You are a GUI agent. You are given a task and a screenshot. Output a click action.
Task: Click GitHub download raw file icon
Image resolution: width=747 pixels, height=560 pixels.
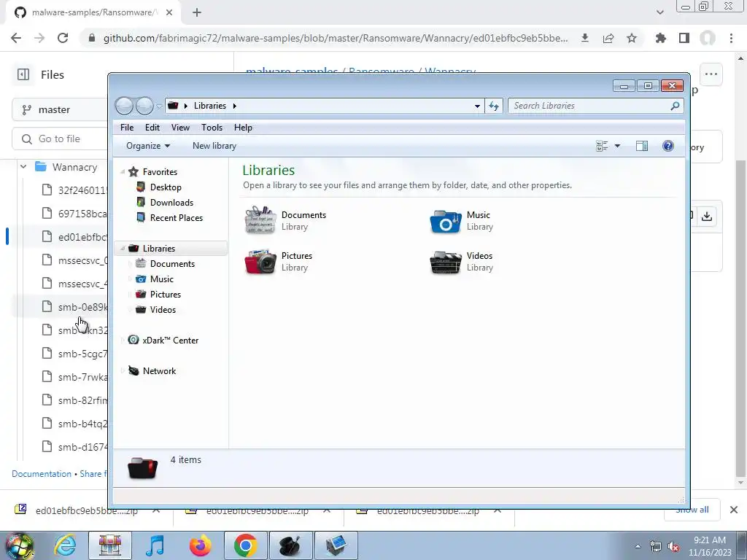coord(706,216)
